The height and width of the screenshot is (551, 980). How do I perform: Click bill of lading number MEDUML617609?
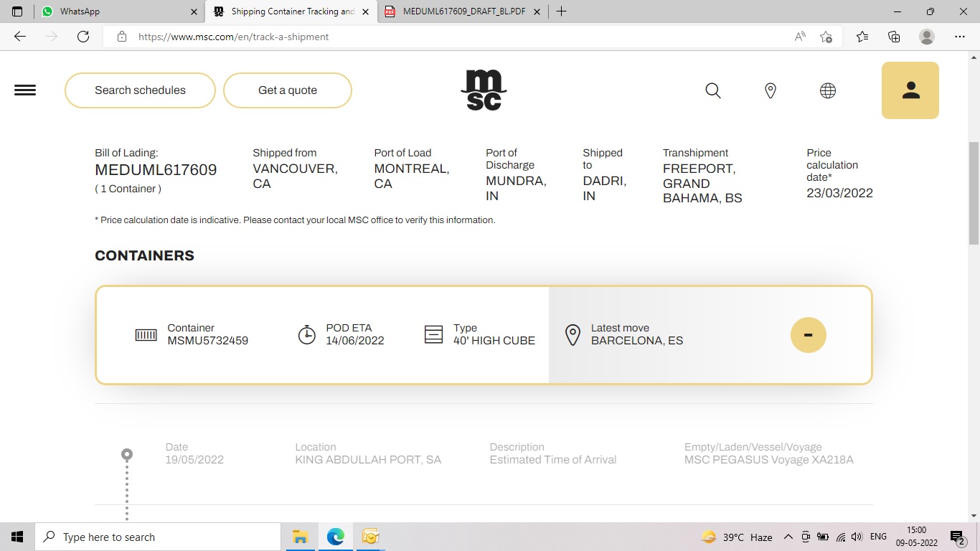coord(156,170)
